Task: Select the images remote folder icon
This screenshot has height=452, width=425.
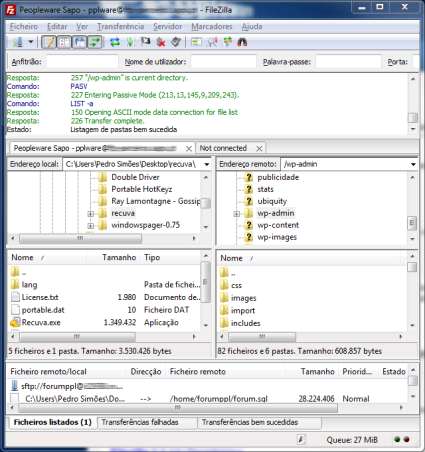Action: (225, 298)
